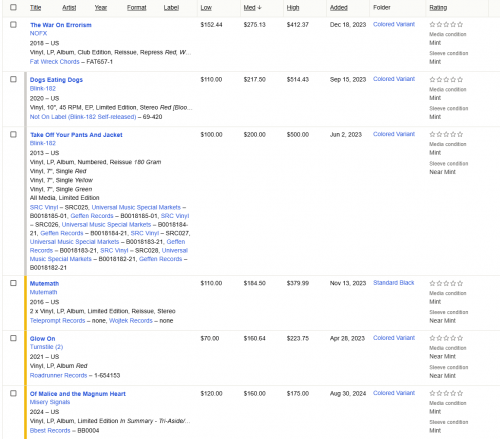Edit Near Mint media condition for Glow On

click(442, 356)
